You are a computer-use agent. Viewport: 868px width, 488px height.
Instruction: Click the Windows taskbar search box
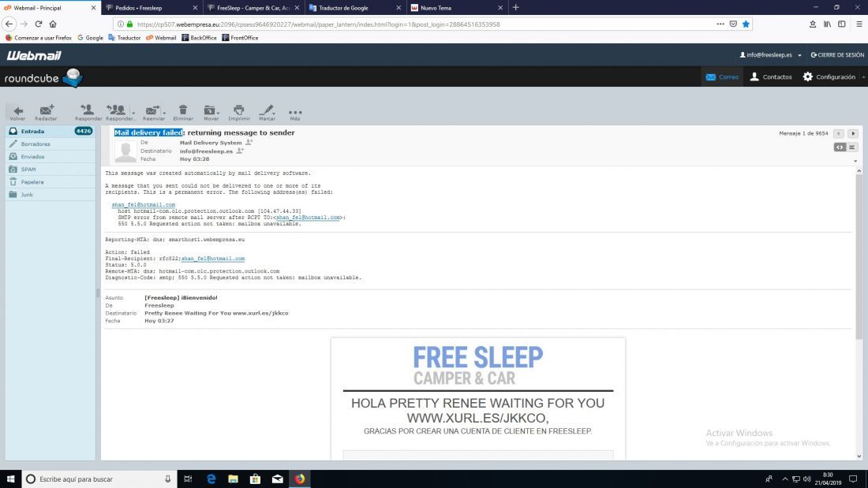(99, 479)
